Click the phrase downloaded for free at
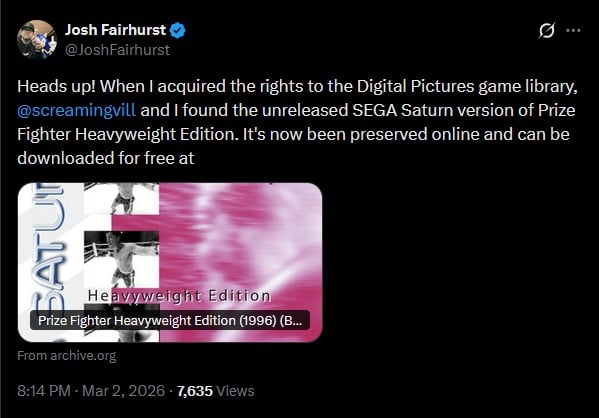The height and width of the screenshot is (418, 599). (106, 158)
